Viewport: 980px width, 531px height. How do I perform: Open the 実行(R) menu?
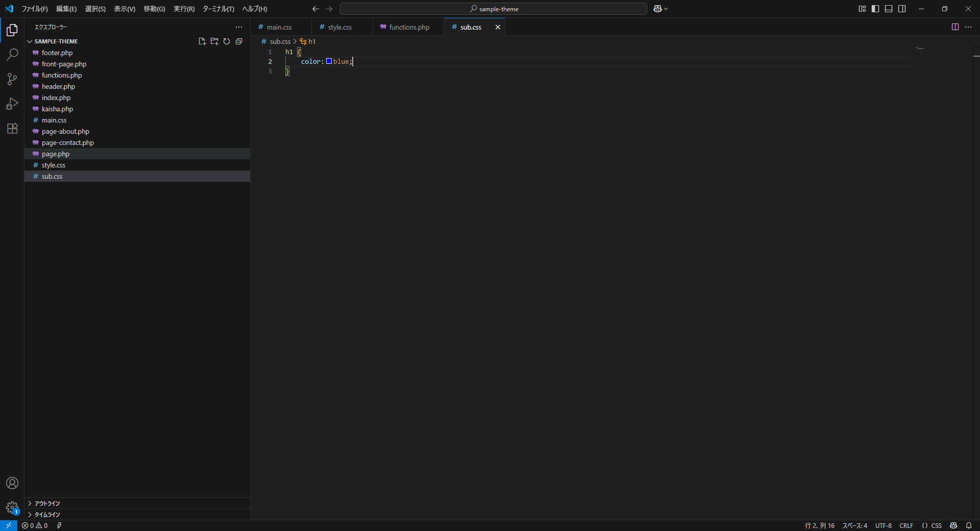coord(184,9)
